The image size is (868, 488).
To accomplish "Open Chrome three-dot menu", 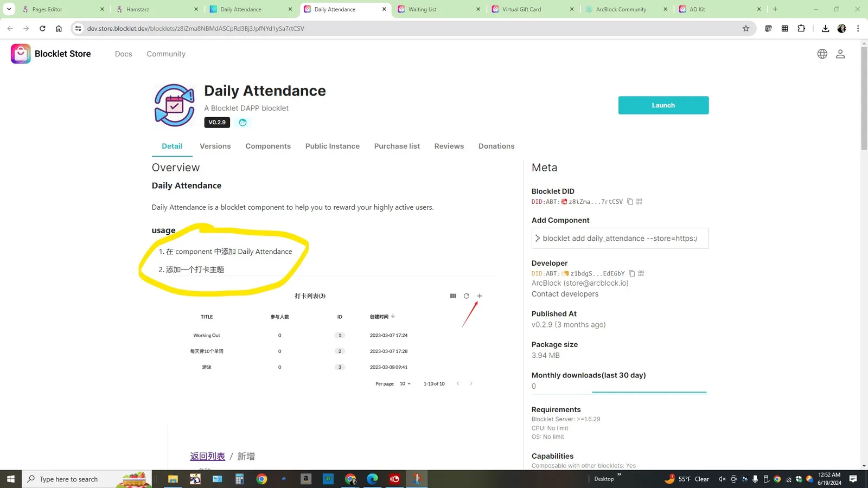I will [858, 29].
